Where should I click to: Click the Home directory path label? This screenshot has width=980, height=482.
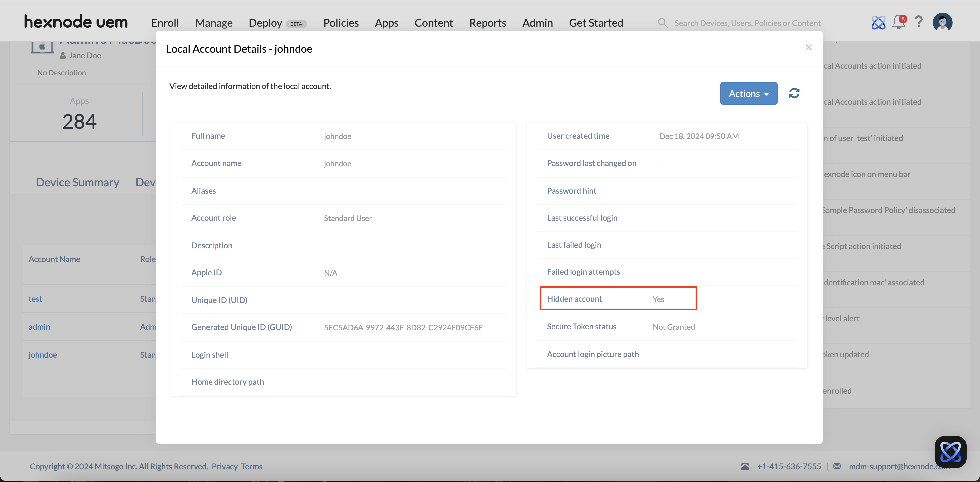[227, 382]
